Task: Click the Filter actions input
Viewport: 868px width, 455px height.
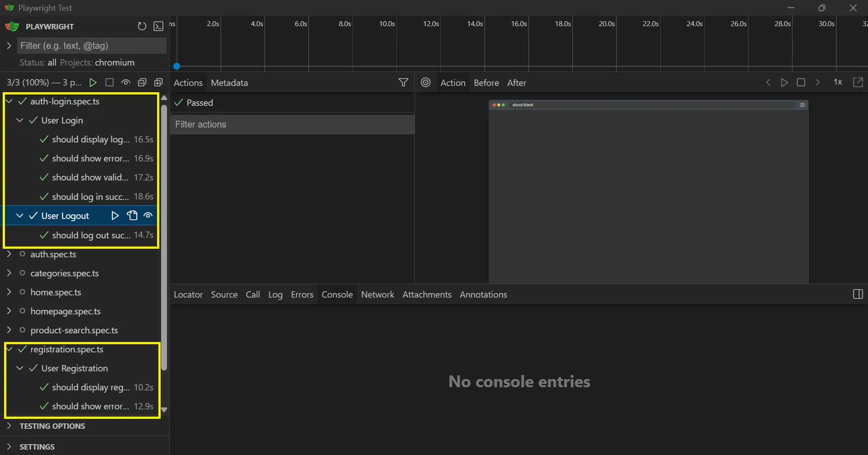Action: tap(292, 124)
